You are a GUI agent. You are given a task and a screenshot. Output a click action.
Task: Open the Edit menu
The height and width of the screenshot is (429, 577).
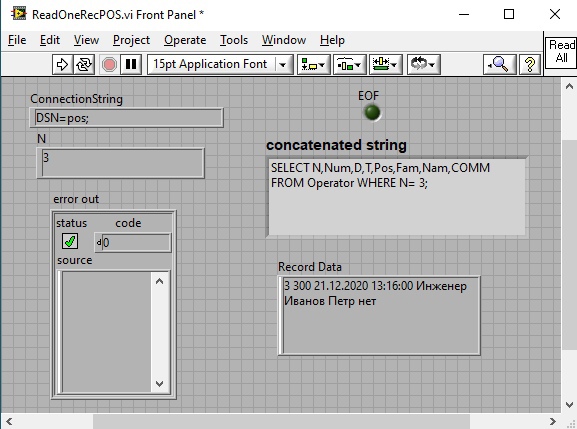click(50, 40)
